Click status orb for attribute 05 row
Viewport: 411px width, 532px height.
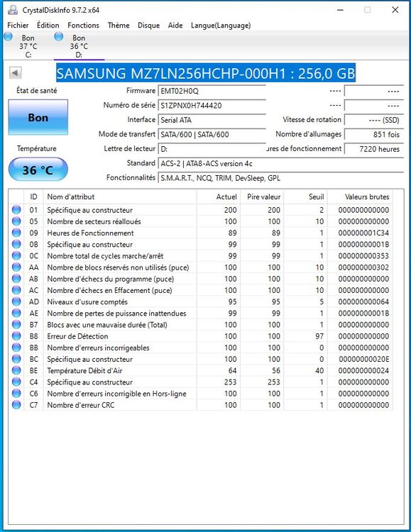coord(16,221)
